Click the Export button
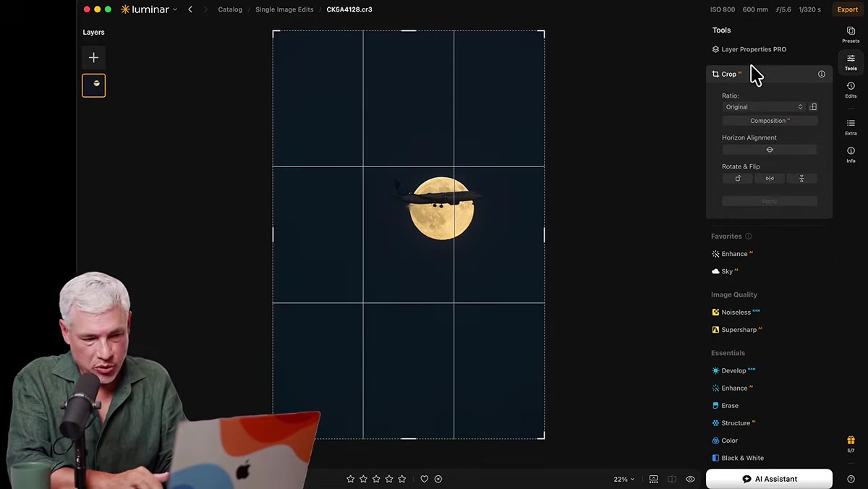Screen dimensions: 868x489 (x=848, y=9)
